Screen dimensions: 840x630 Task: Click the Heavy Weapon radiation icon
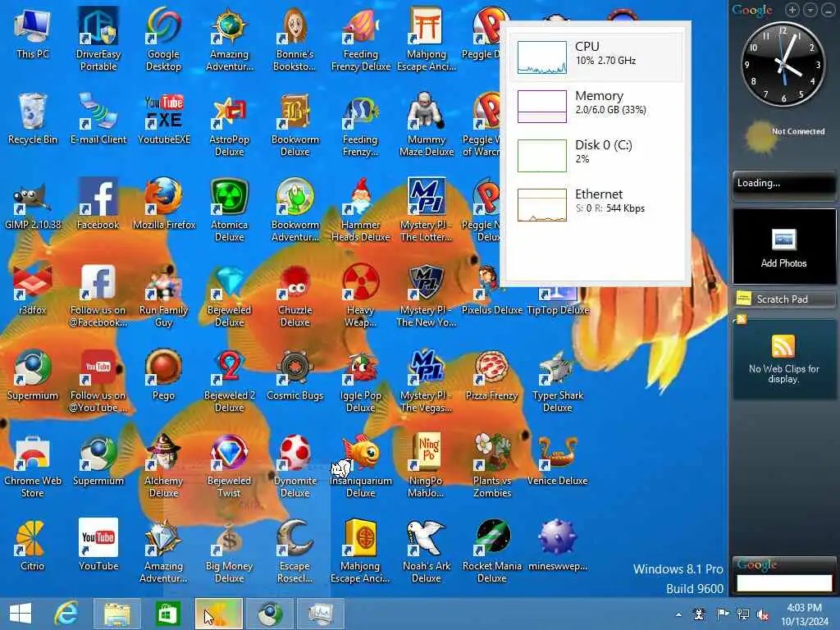[361, 295]
